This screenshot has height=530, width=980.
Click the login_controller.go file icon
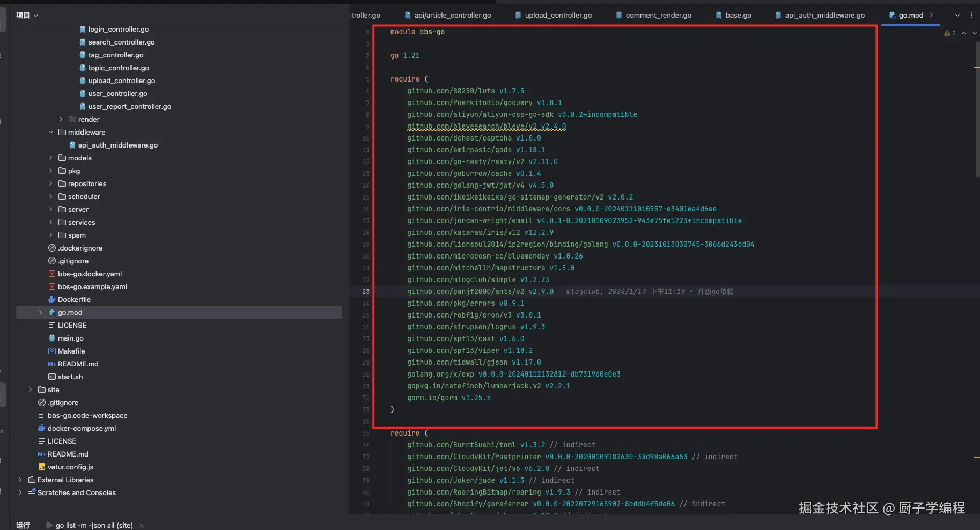(83, 30)
